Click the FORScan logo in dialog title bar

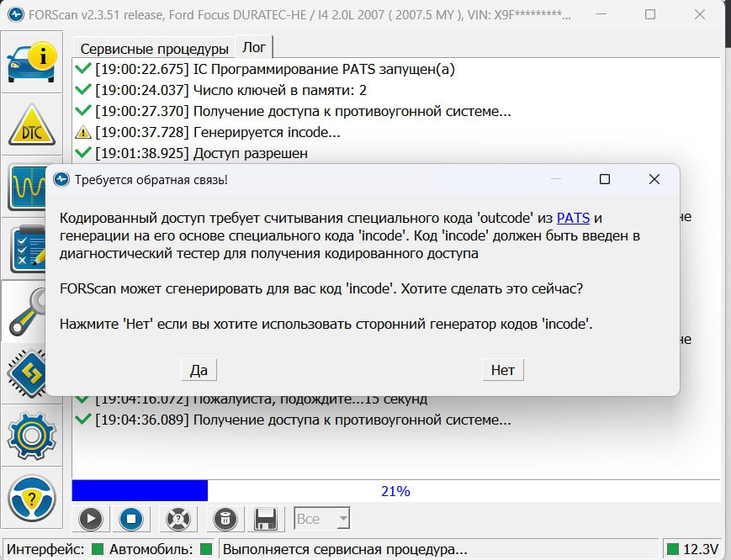point(61,179)
